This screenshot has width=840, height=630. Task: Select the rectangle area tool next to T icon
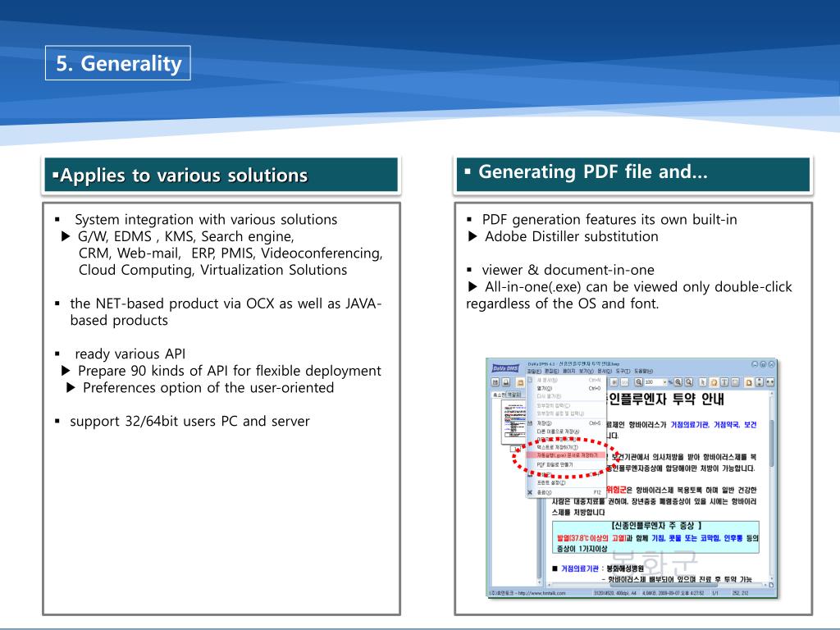(x=735, y=382)
